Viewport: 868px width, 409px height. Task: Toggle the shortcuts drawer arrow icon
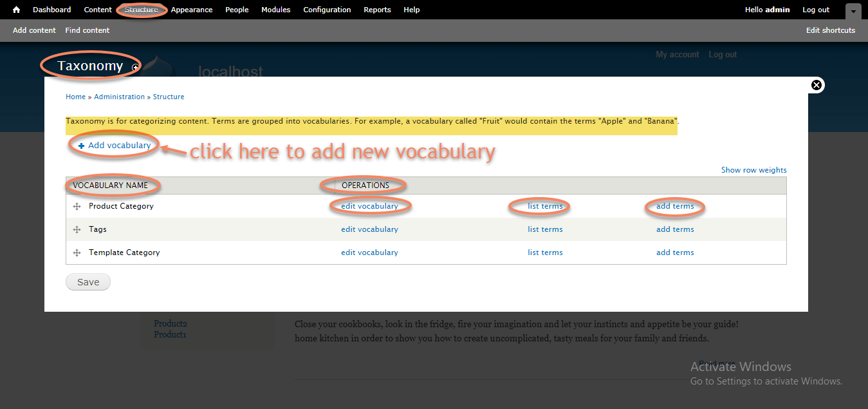[x=853, y=11]
